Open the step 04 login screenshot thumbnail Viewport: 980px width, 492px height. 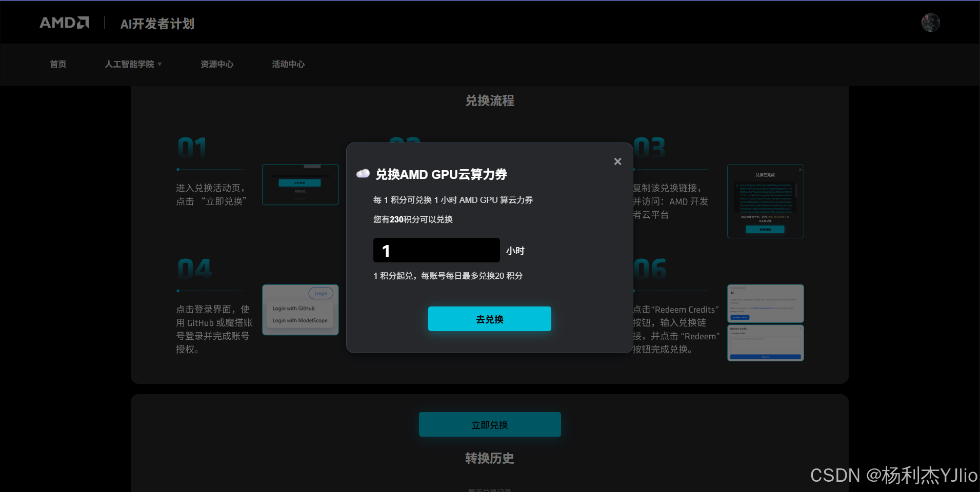[301, 310]
